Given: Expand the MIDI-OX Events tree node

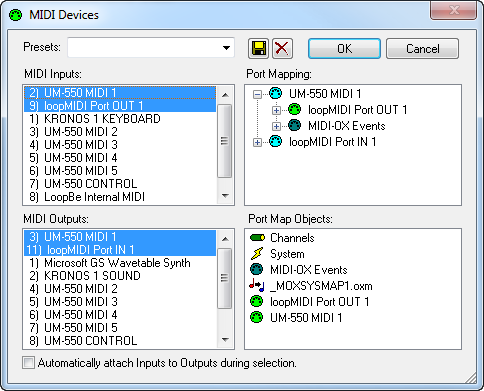Looking at the screenshot, I should pyautogui.click(x=276, y=126).
